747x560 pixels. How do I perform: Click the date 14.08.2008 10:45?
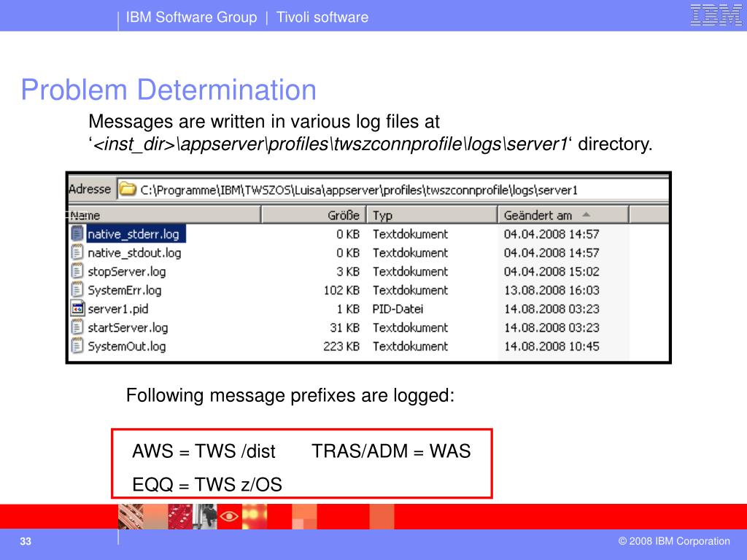tap(551, 346)
